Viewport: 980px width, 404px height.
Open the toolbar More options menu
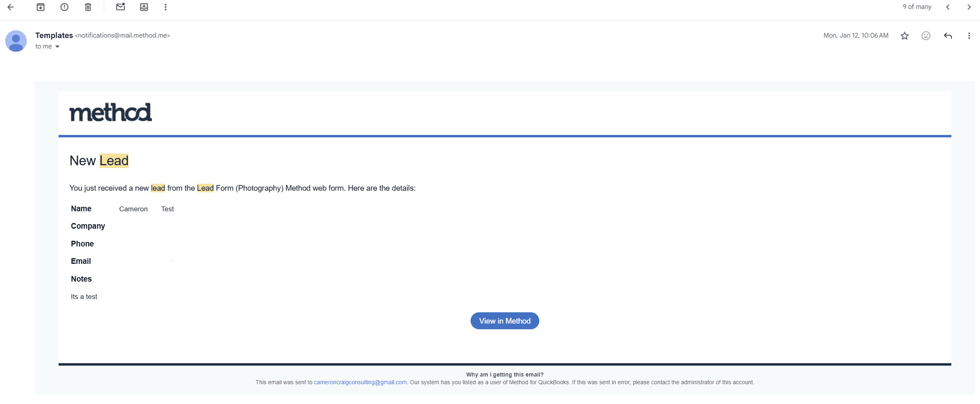coord(166,7)
